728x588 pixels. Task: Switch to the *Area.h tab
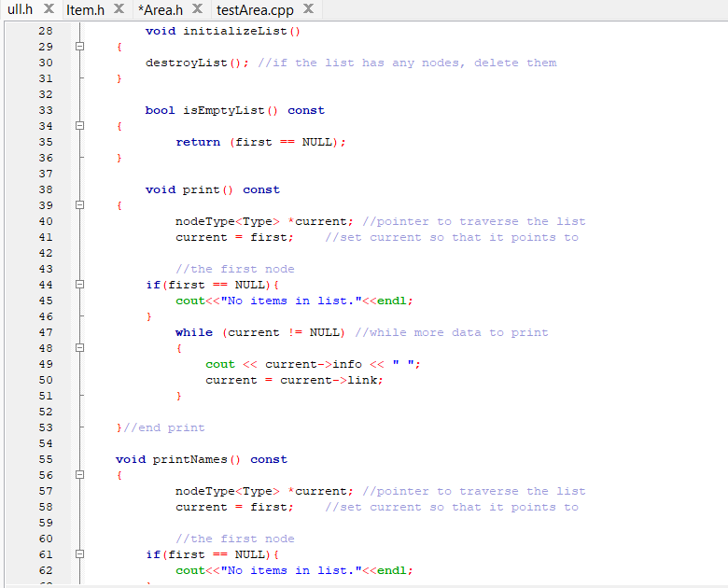[161, 9]
